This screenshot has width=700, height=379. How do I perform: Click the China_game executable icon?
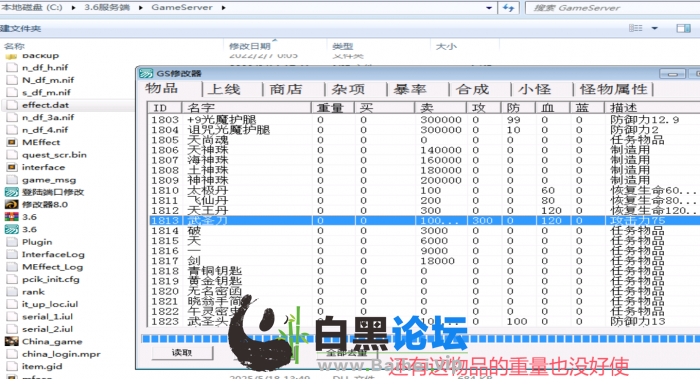click(x=12, y=342)
